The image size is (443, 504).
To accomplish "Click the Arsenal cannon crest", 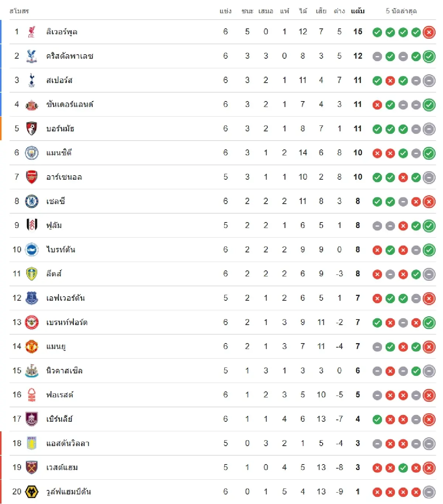I will 32,177.
